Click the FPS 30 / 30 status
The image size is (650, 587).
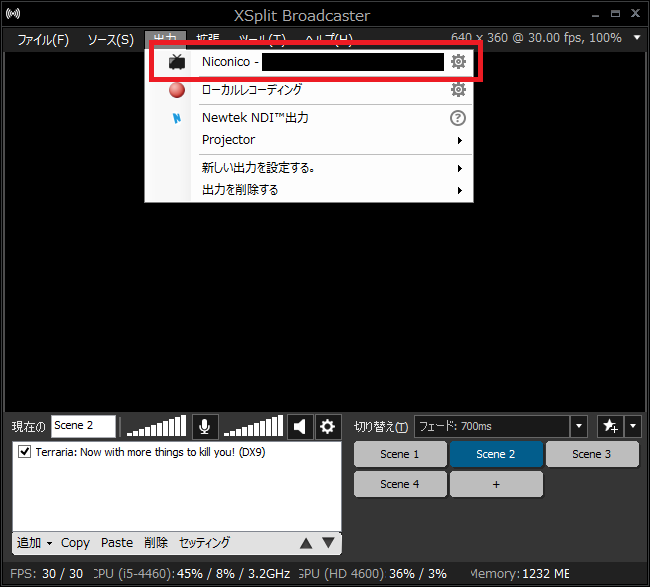pyautogui.click(x=46, y=574)
